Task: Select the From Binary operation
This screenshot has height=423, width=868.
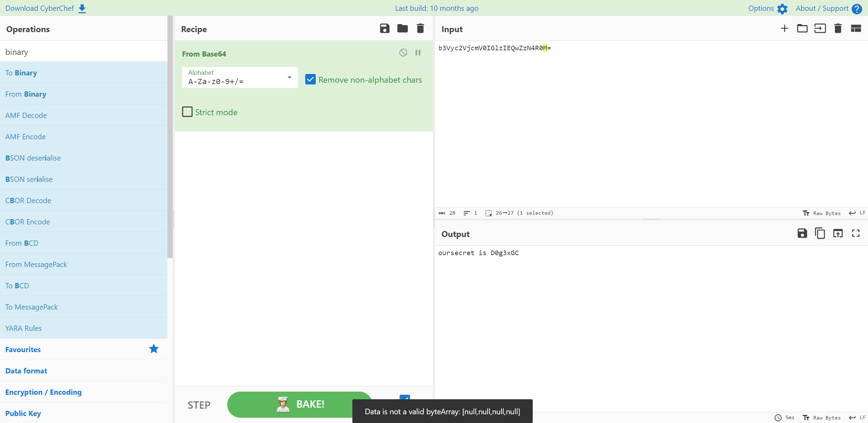Action: click(x=26, y=94)
